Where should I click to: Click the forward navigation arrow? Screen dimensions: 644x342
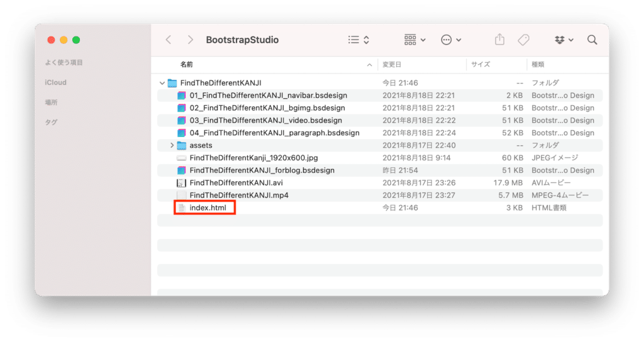pyautogui.click(x=190, y=40)
